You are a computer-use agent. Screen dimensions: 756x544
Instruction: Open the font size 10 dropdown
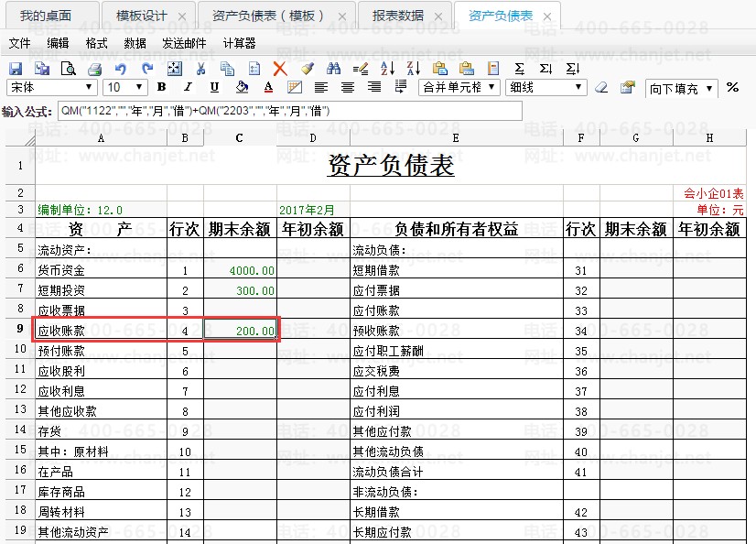click(125, 88)
